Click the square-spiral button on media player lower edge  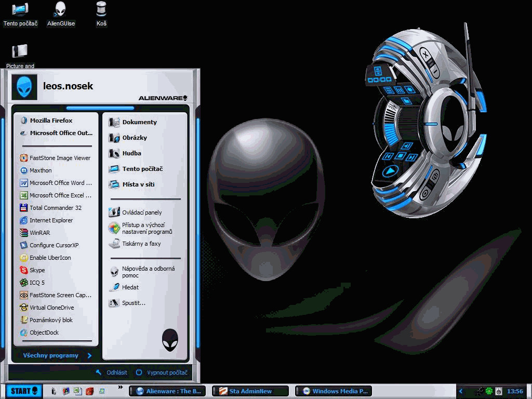point(435,176)
